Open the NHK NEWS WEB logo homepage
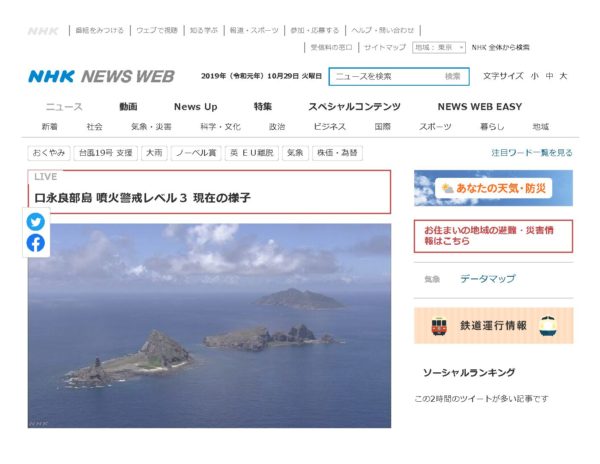The height and width of the screenshot is (464, 600). pos(101,77)
